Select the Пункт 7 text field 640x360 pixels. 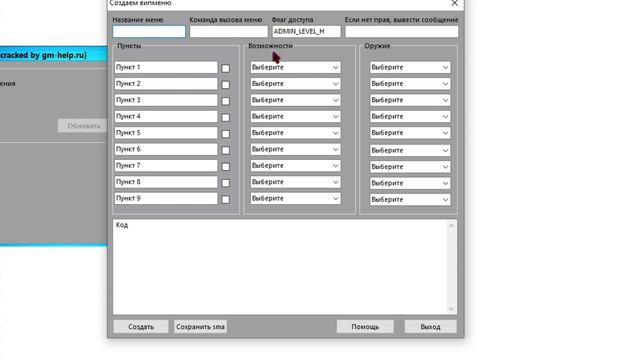(x=166, y=165)
